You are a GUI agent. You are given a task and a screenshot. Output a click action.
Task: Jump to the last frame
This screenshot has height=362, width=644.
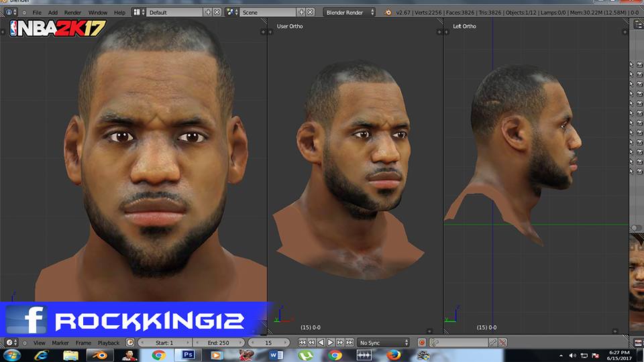(x=350, y=343)
